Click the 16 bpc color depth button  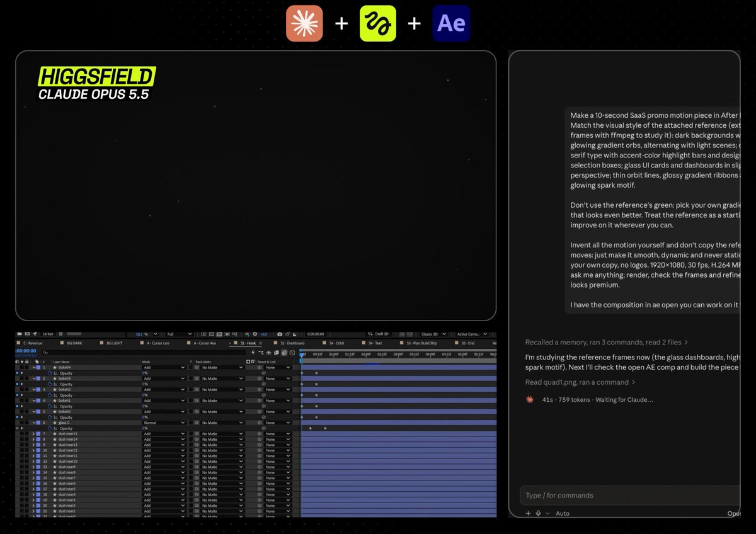[48, 334]
